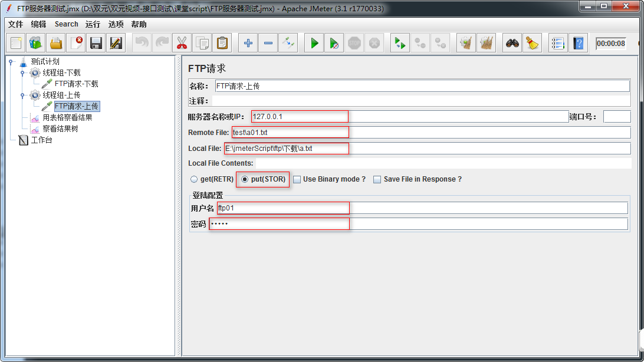Viewport: 644px width, 362px height.
Task: Open the Function Helper dialog icon
Action: tap(558, 43)
